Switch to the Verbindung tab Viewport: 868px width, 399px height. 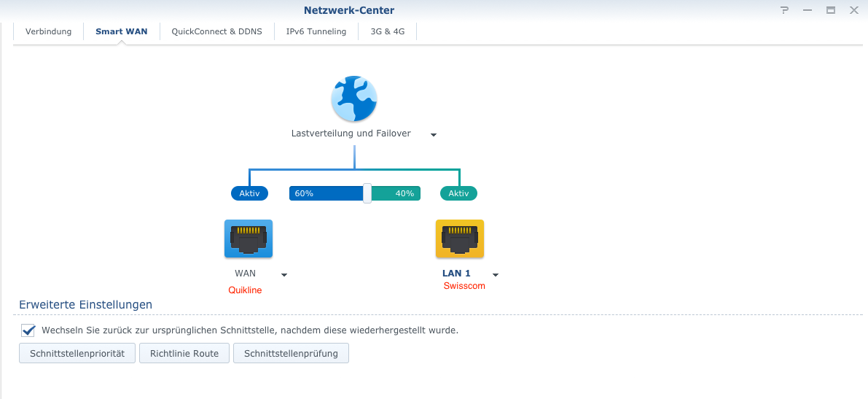[48, 31]
